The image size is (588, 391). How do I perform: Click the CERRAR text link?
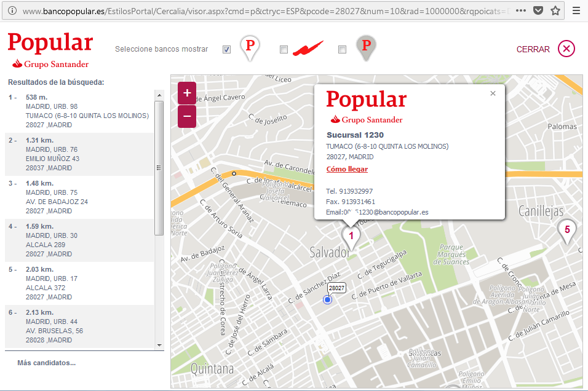point(533,49)
